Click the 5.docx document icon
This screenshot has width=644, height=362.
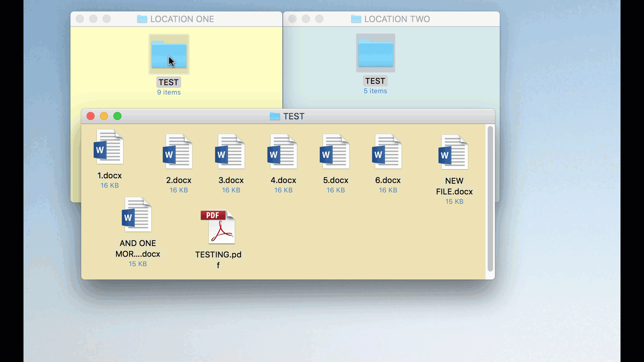point(335,152)
